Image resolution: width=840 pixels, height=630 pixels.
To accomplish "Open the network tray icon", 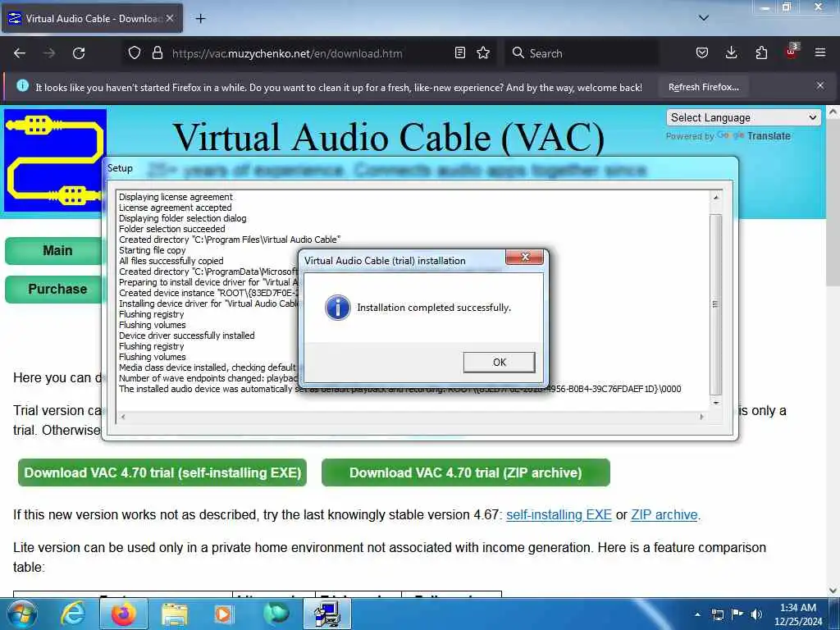I will (x=717, y=614).
